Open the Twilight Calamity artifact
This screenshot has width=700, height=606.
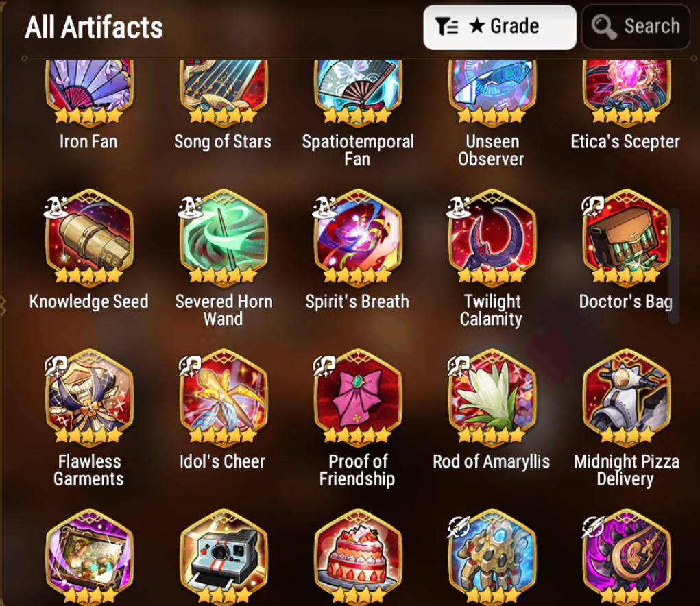pyautogui.click(x=492, y=237)
